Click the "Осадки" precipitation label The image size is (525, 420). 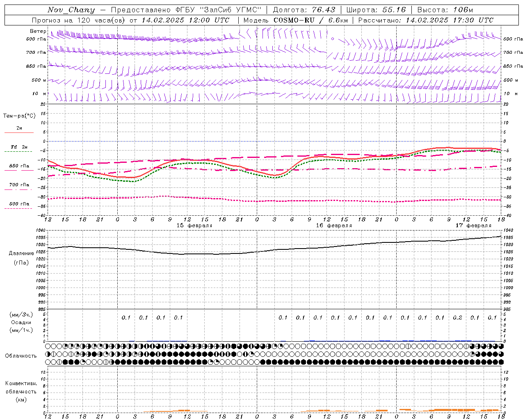click(21, 322)
